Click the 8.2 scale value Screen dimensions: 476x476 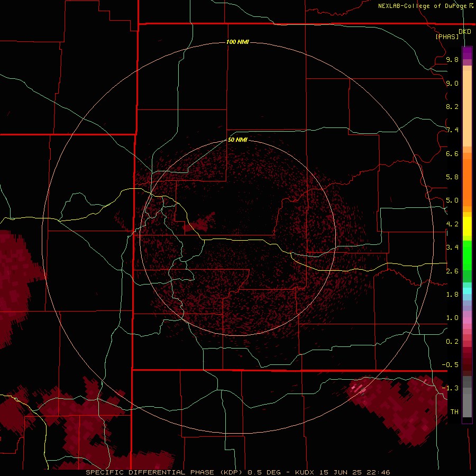coord(452,106)
